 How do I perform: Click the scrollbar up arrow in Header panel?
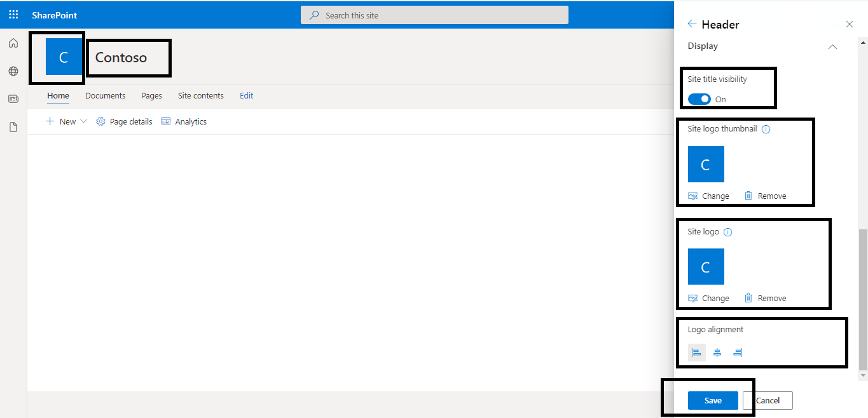coord(863,43)
